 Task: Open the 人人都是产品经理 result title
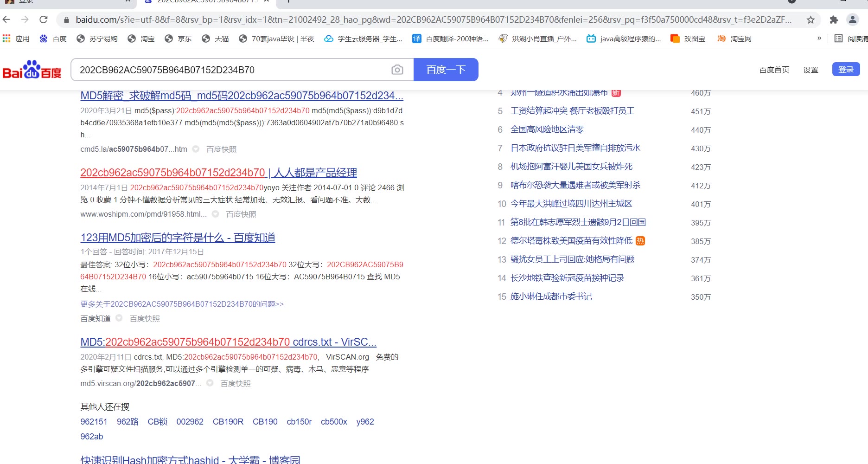click(218, 173)
